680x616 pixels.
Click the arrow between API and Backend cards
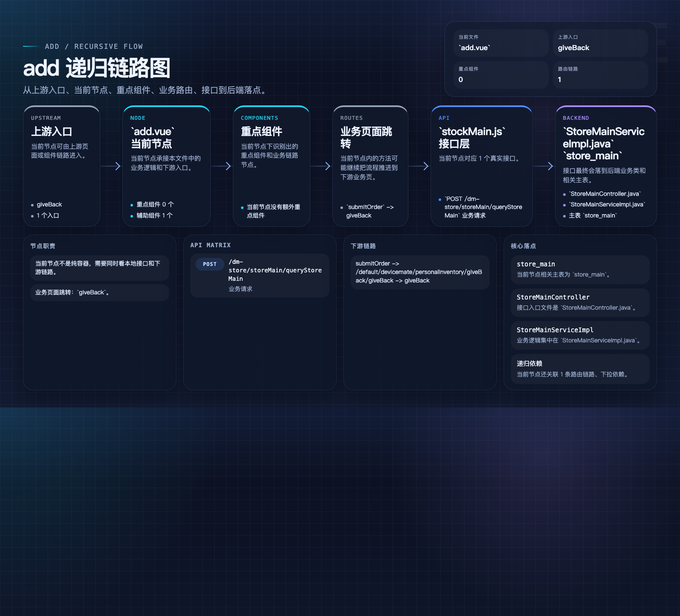544,166
